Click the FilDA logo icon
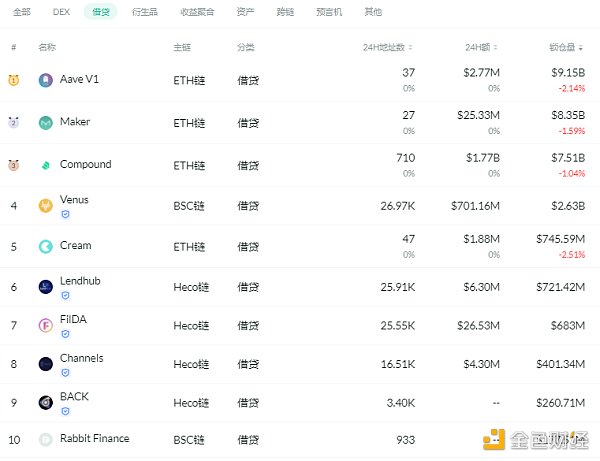The image size is (600, 461). coord(46,325)
